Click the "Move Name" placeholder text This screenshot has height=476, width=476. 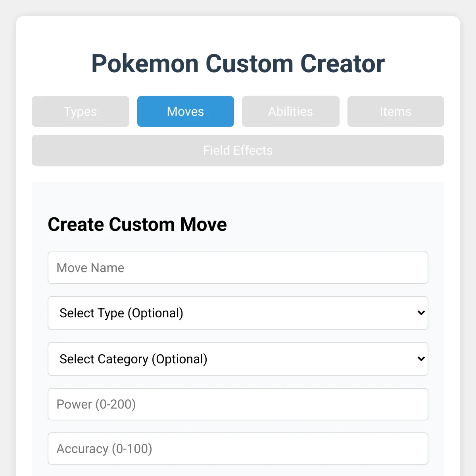point(90,268)
